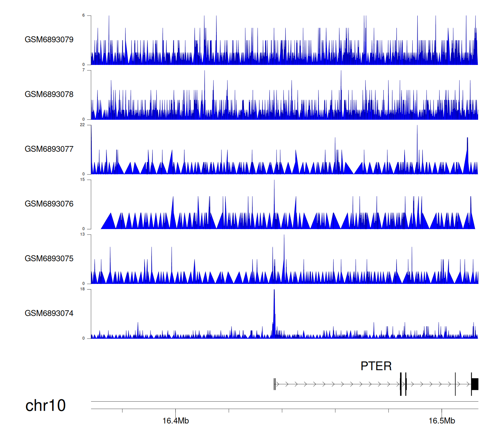504x444 pixels.
Task: Click the GSM6893077 track name
Action: 49,149
